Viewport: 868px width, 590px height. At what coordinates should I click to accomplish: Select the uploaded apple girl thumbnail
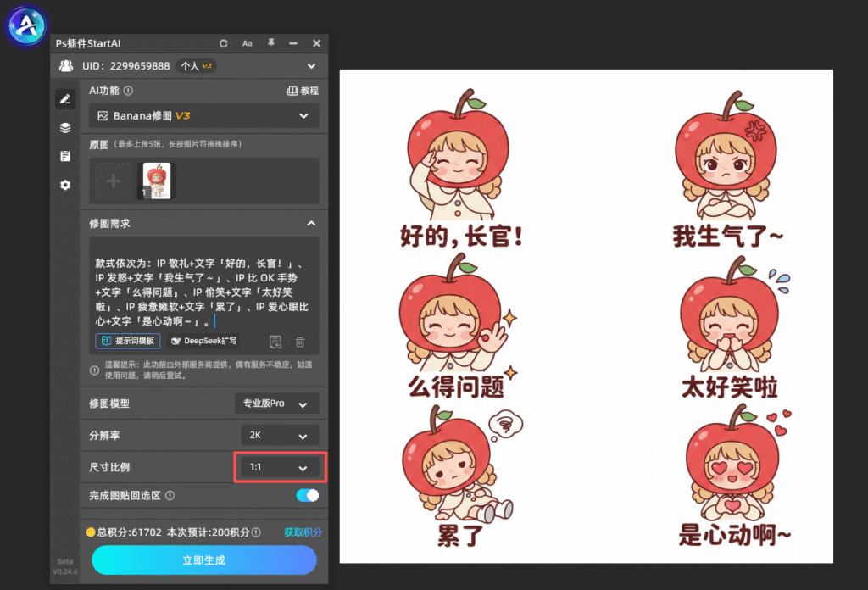(156, 181)
